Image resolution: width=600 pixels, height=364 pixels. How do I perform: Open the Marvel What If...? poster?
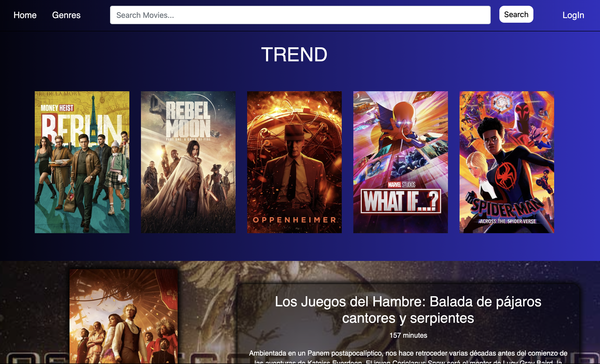coord(401,162)
